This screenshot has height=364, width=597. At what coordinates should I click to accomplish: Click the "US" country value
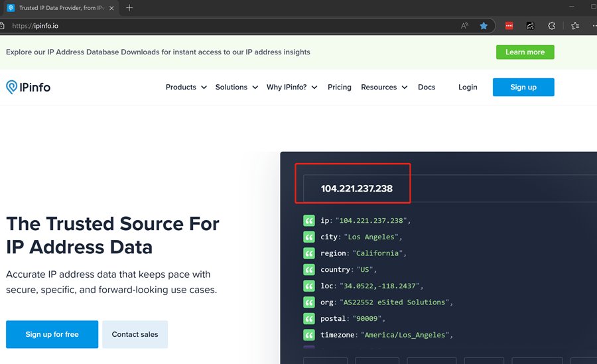(365, 270)
